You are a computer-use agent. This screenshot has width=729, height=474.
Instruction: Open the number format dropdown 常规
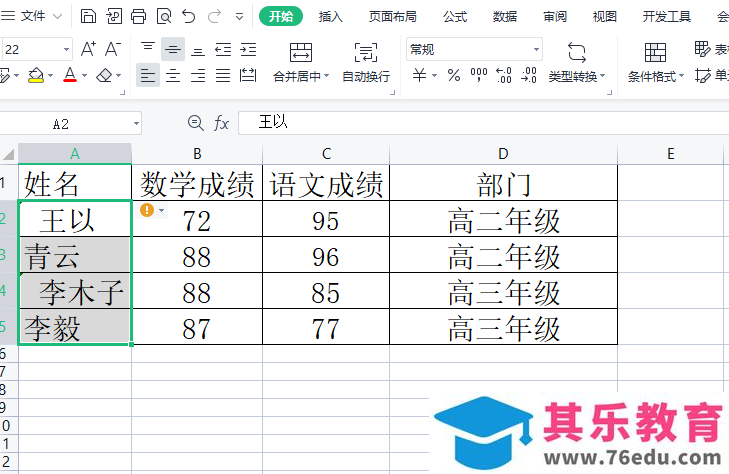(x=474, y=49)
